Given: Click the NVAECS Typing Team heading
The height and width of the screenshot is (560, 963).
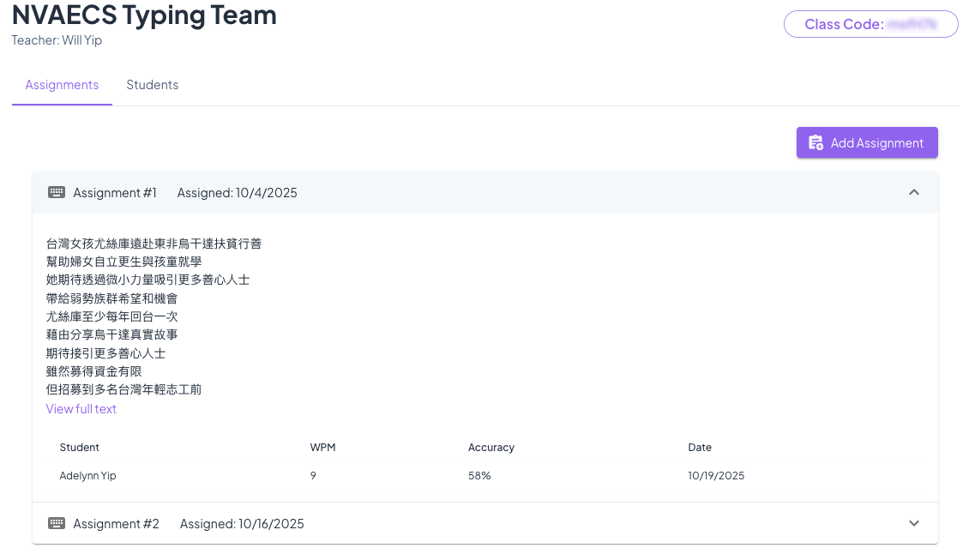Looking at the screenshot, I should point(144,15).
